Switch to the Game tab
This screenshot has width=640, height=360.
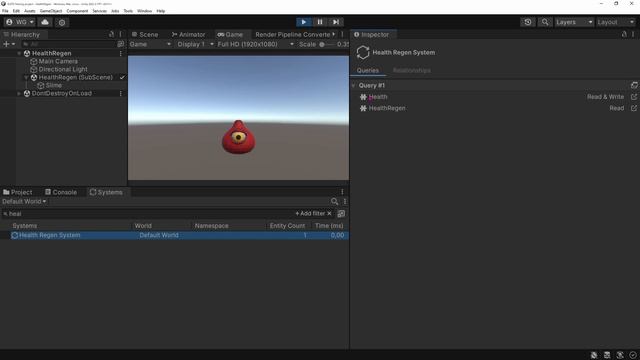tap(230, 35)
